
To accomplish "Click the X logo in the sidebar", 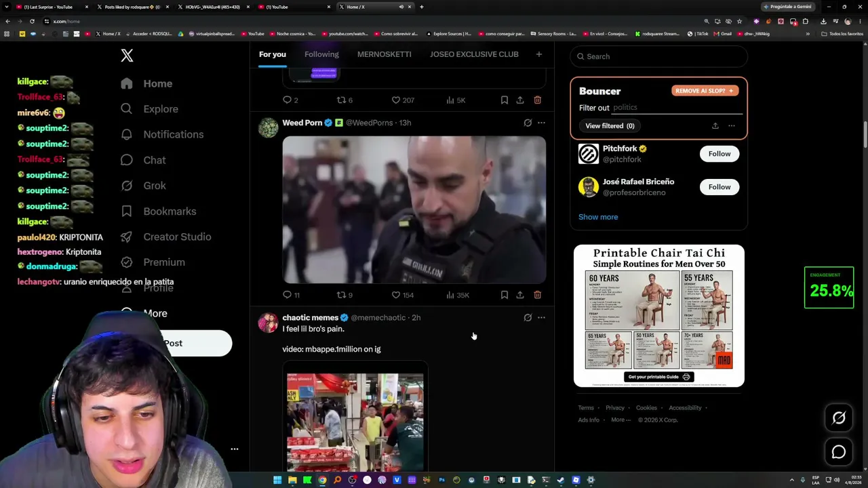I will (127, 56).
